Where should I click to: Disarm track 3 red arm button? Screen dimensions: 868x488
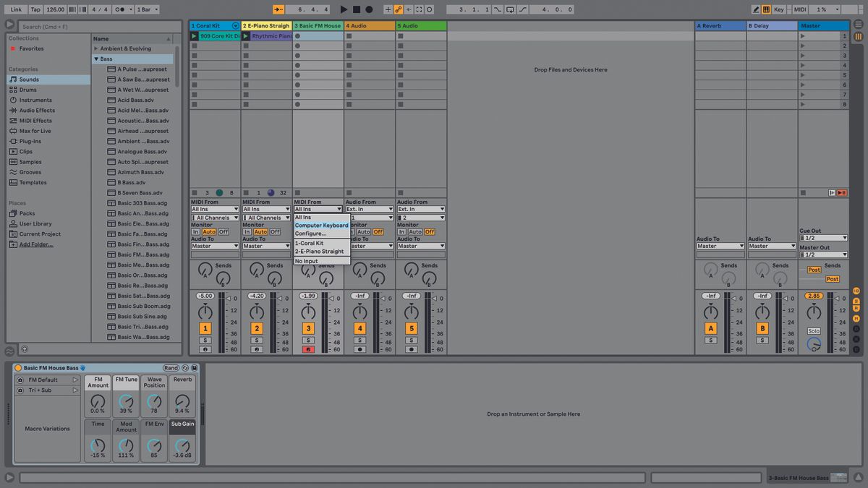point(308,349)
